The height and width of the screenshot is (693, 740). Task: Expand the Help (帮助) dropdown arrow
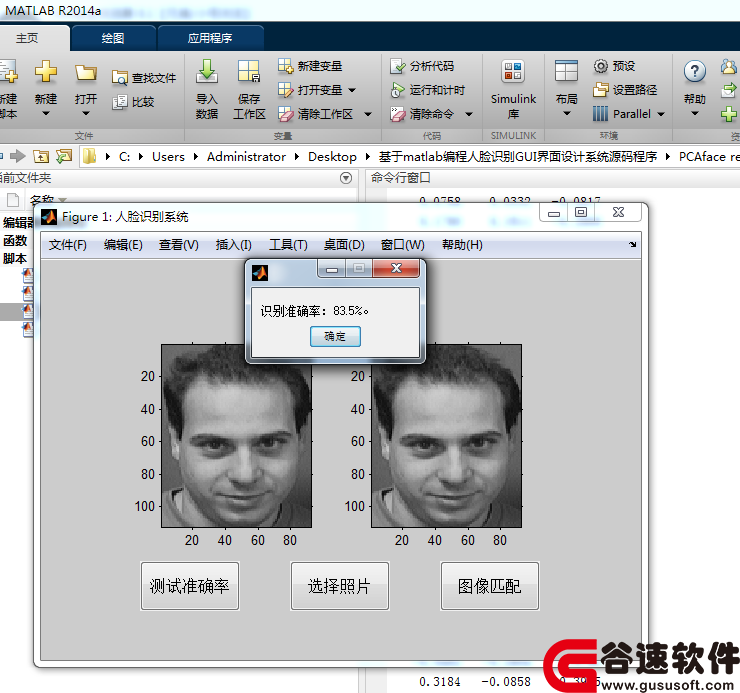(x=695, y=113)
